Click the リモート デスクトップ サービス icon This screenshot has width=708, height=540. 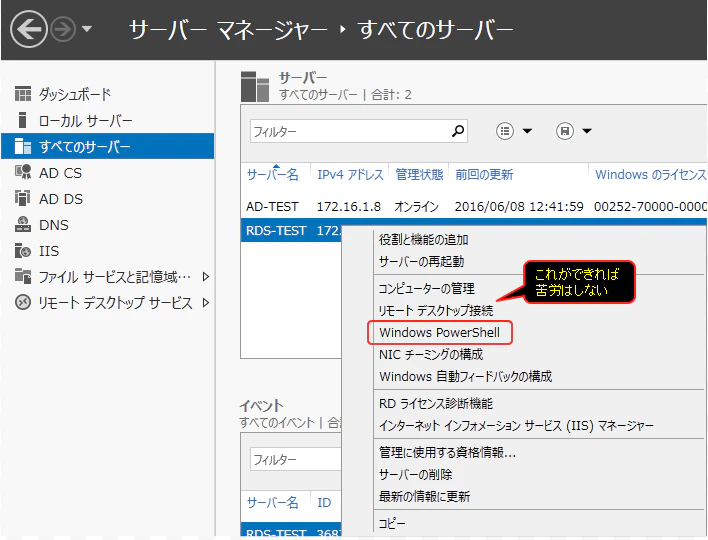[23, 302]
